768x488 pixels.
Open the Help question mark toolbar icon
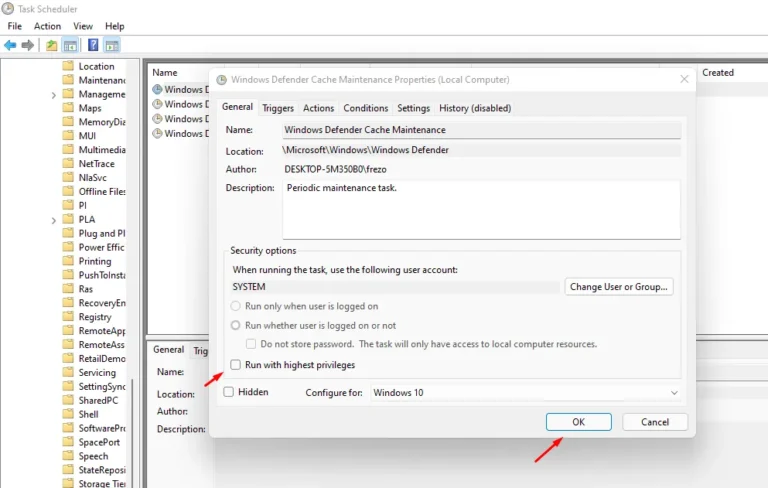[x=93, y=45]
